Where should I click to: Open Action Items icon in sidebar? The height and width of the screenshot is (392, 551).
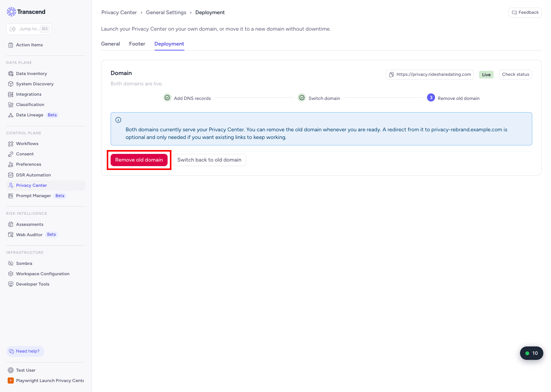[11, 45]
